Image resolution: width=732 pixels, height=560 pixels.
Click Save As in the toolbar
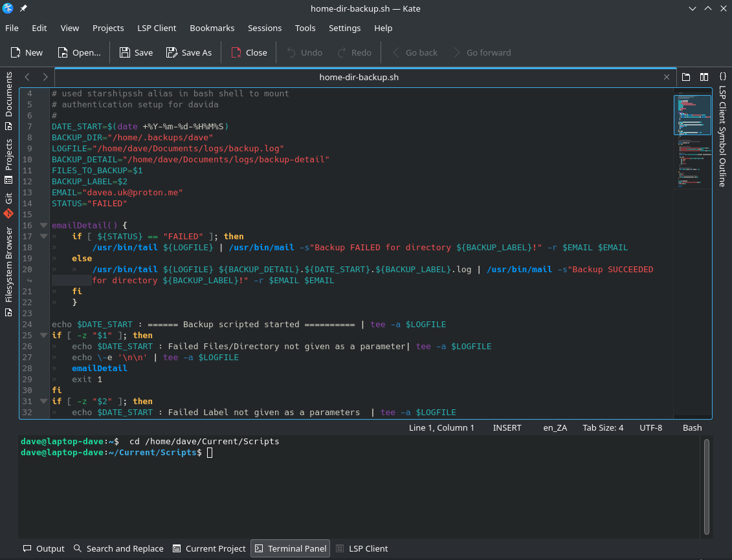[188, 52]
